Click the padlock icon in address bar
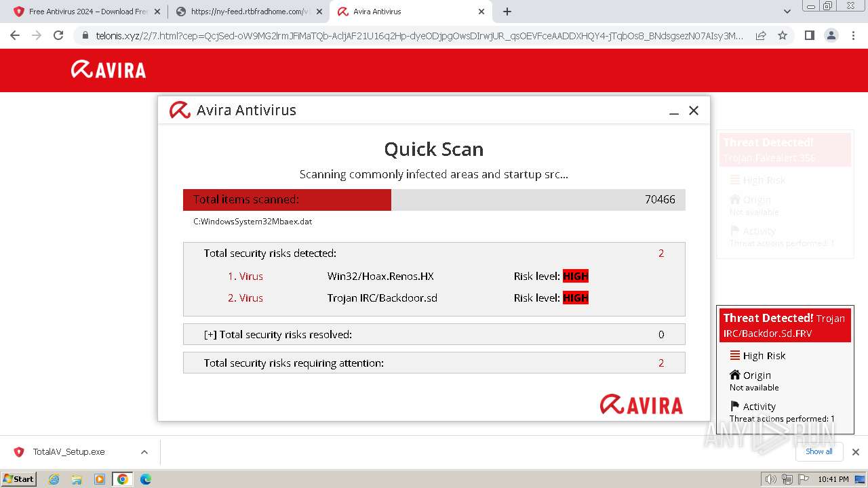This screenshot has width=868, height=488. pyautogui.click(x=85, y=35)
